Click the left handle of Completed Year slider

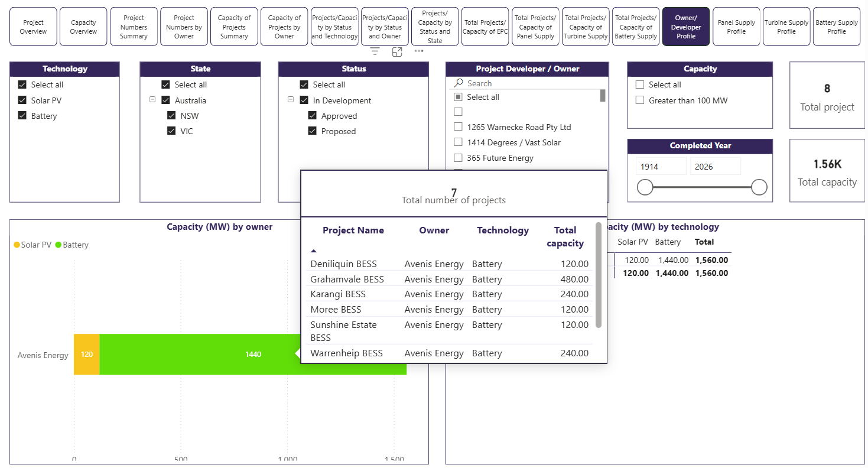pyautogui.click(x=645, y=187)
